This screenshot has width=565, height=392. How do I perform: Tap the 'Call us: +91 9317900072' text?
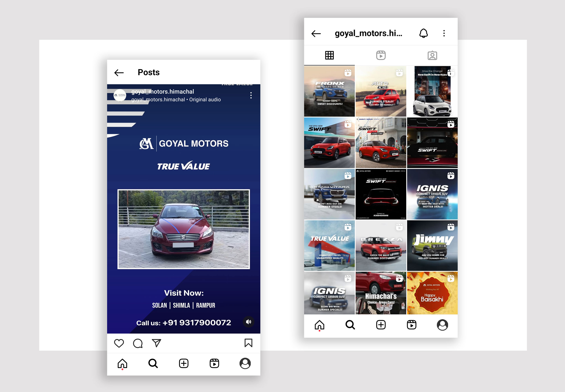(184, 322)
